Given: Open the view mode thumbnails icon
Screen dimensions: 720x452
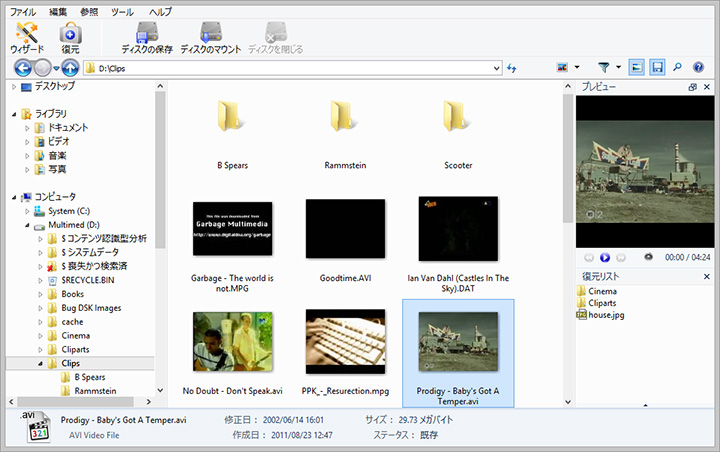Looking at the screenshot, I should [x=562, y=68].
